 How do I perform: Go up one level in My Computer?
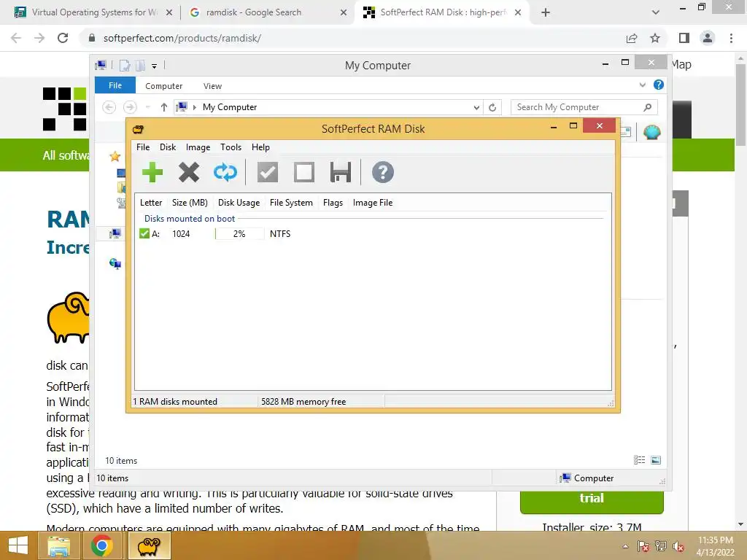(164, 107)
